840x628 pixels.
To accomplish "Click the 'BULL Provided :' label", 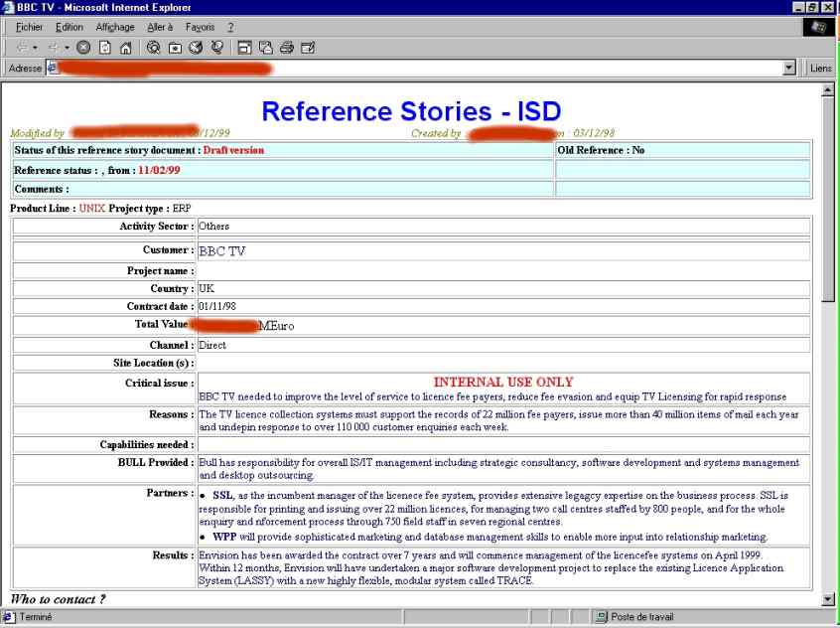I will point(156,462).
